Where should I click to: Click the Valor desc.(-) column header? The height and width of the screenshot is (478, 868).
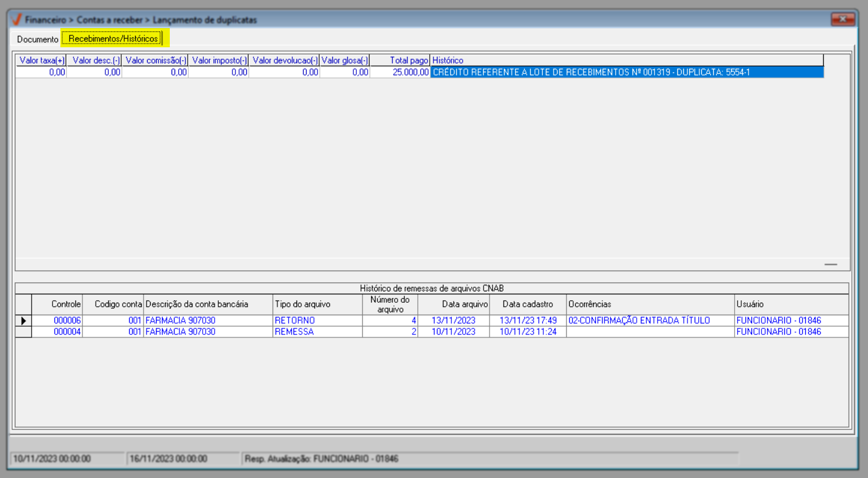click(94, 60)
